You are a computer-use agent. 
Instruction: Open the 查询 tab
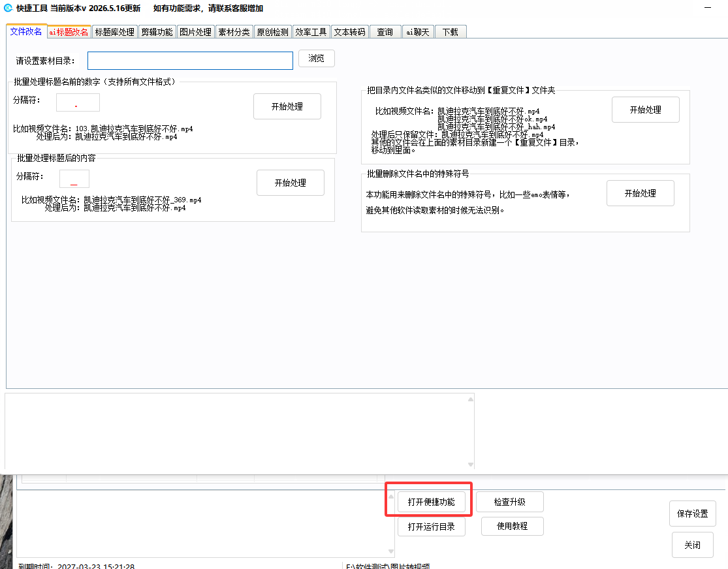[x=385, y=32]
